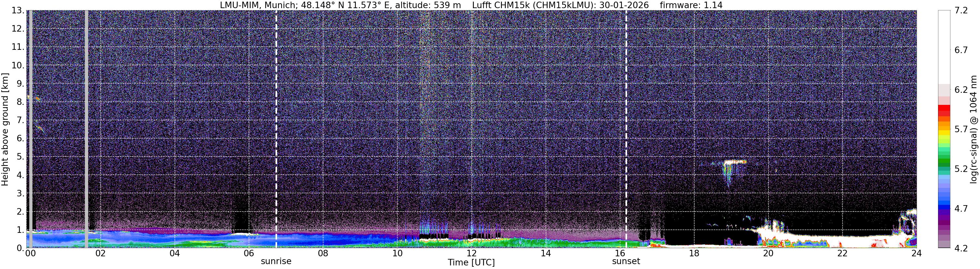Click the time-axis tick label "04"
980x269 pixels.
(175, 253)
